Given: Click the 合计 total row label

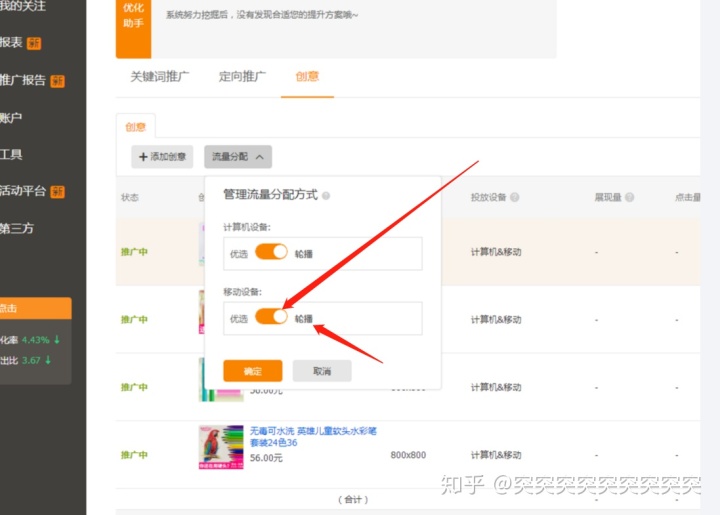Looking at the screenshot, I should pos(353,499).
